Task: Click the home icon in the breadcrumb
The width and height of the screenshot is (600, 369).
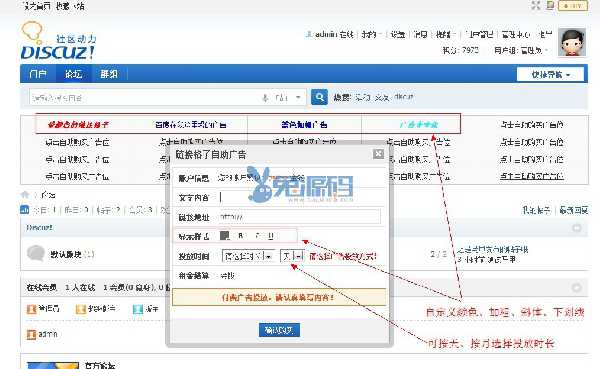Action: 25,195
